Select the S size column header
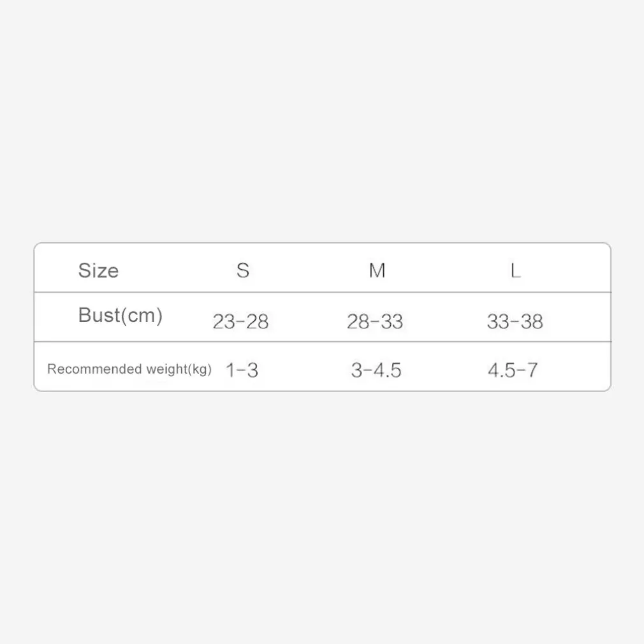The height and width of the screenshot is (644, 644). (x=242, y=270)
